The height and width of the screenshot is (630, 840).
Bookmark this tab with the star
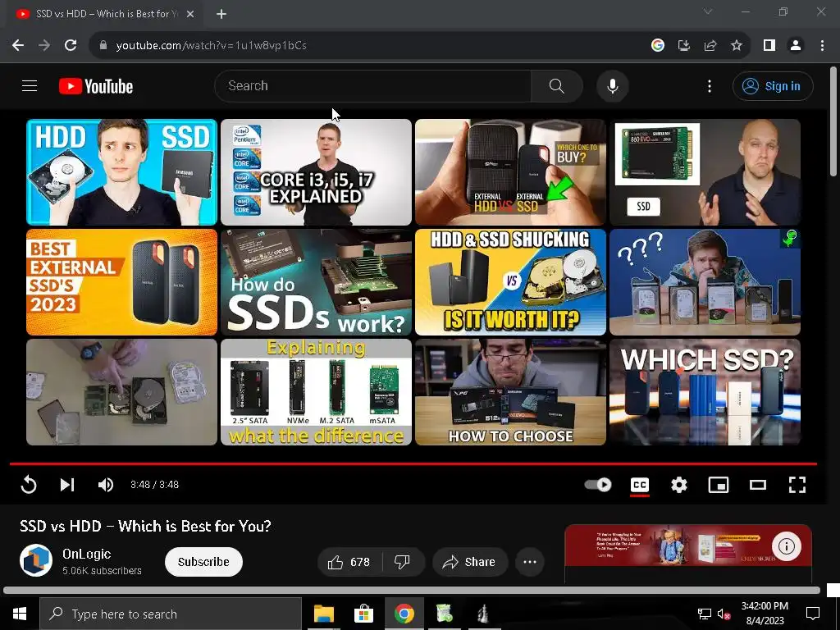coord(737,46)
